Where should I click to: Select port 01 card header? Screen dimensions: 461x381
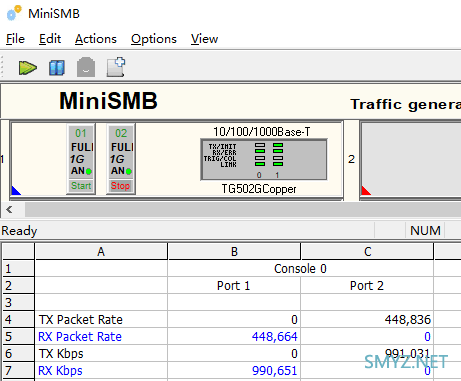point(81,133)
